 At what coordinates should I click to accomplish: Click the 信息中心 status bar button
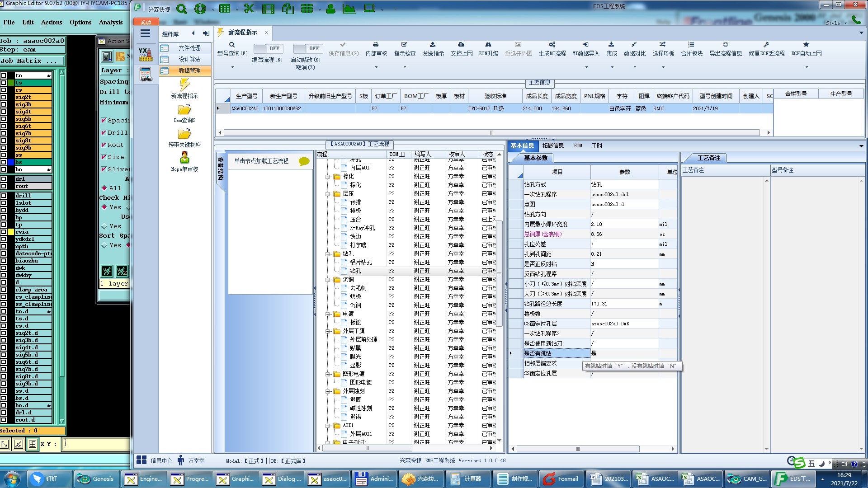(155, 460)
